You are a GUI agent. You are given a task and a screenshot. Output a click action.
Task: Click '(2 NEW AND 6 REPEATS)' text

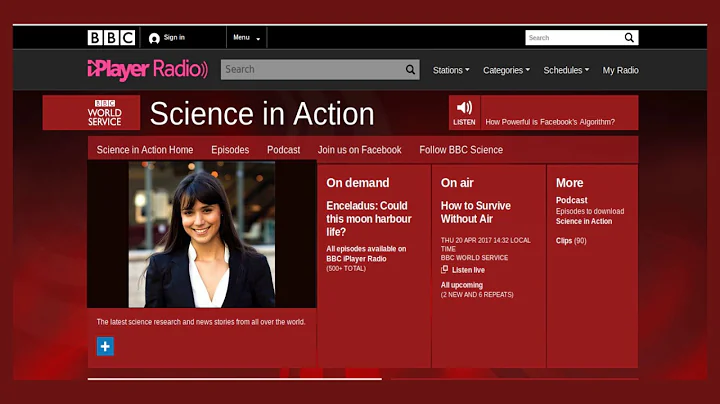point(477,295)
